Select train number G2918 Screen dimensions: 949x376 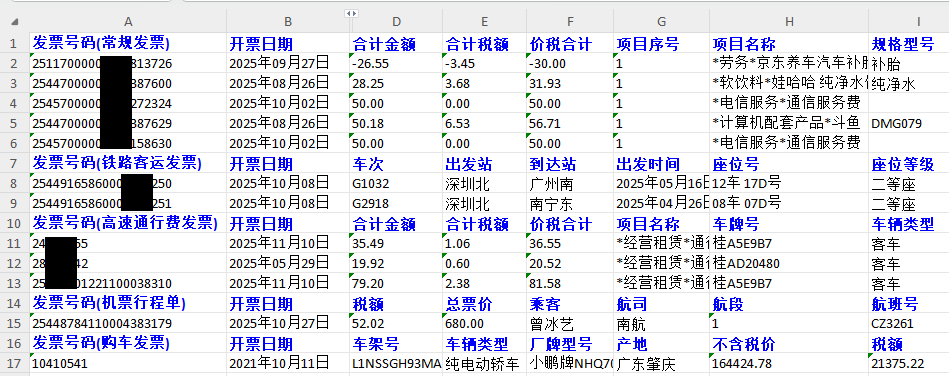coord(396,203)
